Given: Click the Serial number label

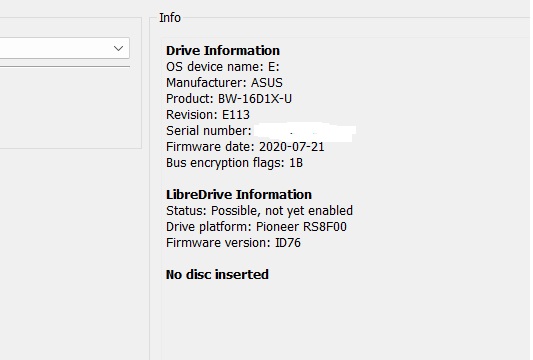Looking at the screenshot, I should click(x=208, y=131).
